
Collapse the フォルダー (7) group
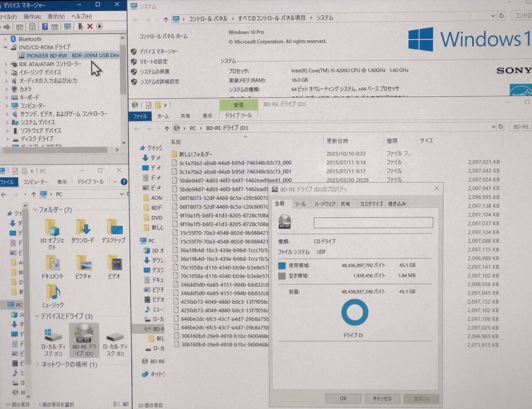[x=35, y=209]
